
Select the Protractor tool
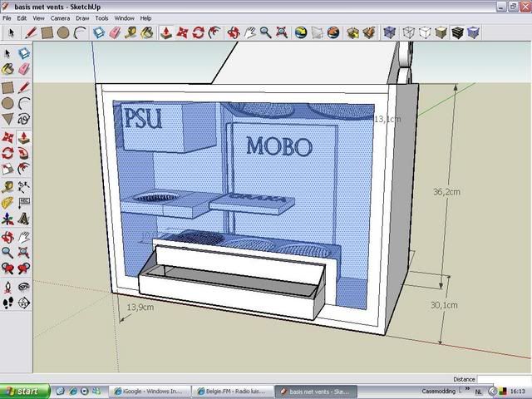[8, 202]
